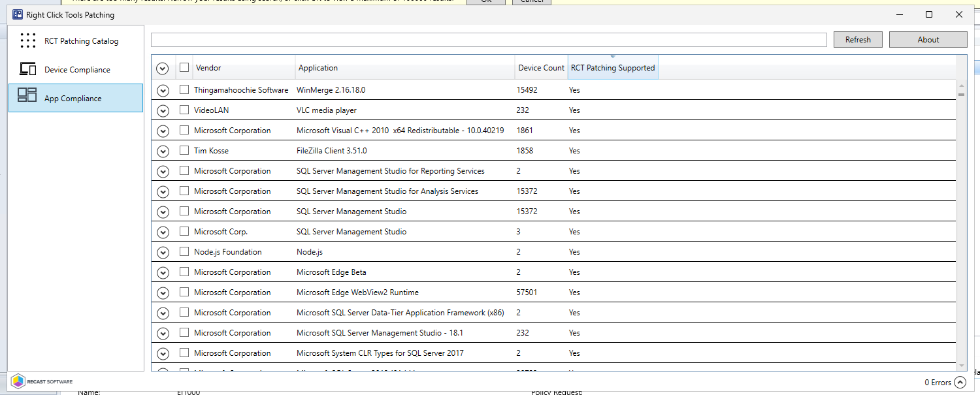
Task: Click the sort arrow above RCT Patching Supported
Action: click(612, 57)
